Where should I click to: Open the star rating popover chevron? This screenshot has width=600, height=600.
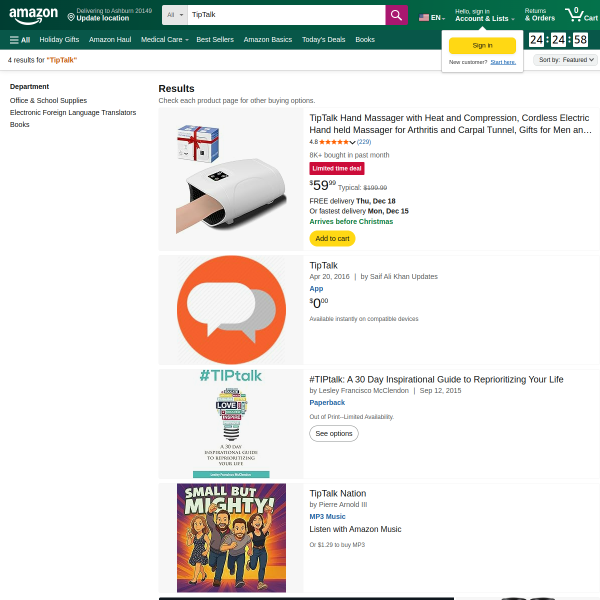[352, 142]
